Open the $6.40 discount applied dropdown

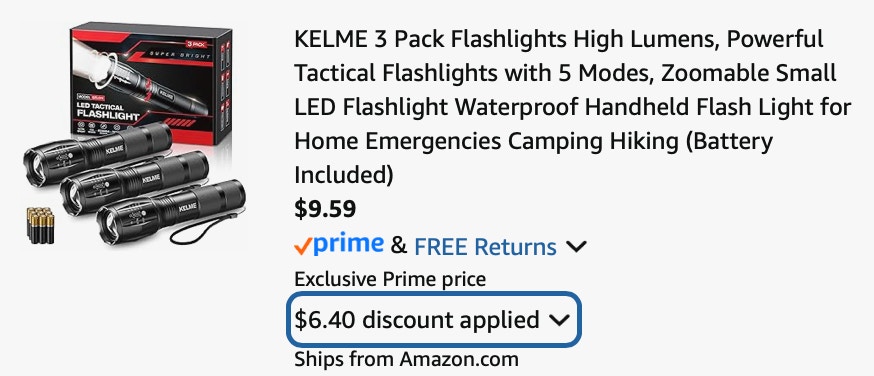click(x=434, y=320)
